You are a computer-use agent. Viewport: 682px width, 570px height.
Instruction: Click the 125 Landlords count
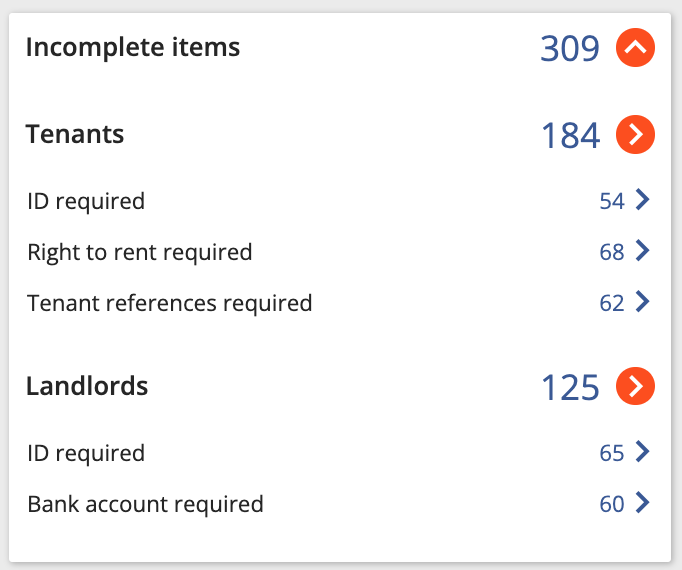pos(571,387)
